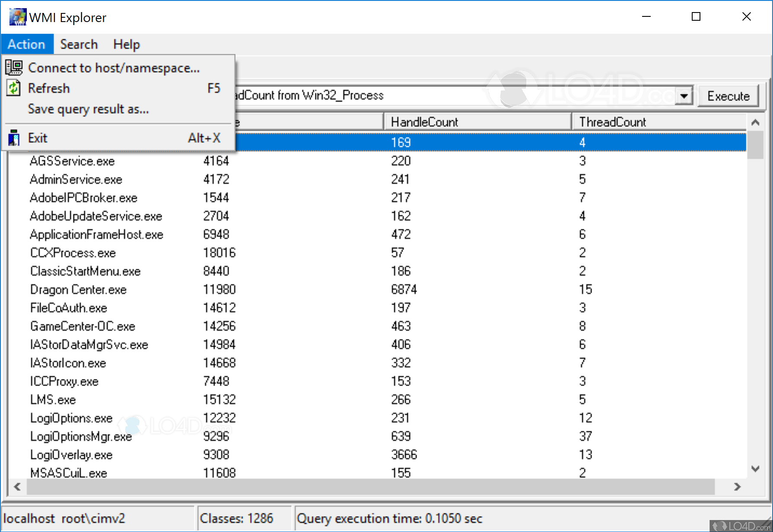Screen dimensions: 773x532
Task: Click the Execute button
Action: pyautogui.click(x=728, y=96)
